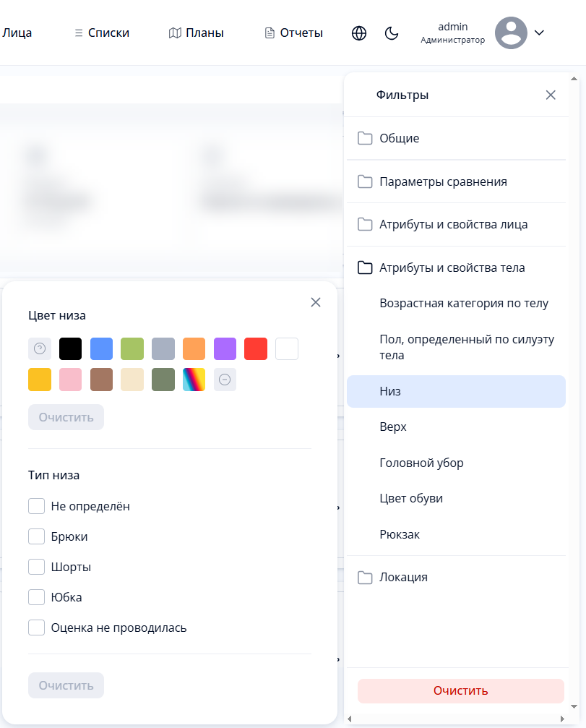Go to the Планы section
Image resolution: width=586 pixels, height=728 pixels.
pyautogui.click(x=197, y=33)
